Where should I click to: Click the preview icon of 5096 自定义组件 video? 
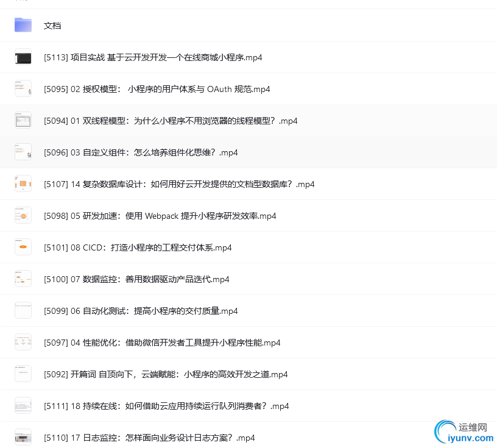click(23, 152)
